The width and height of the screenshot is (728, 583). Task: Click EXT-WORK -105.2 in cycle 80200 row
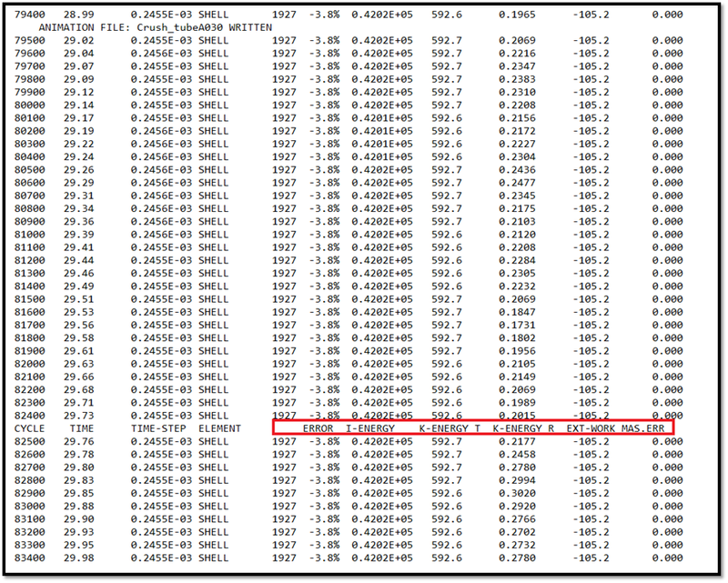(591, 131)
